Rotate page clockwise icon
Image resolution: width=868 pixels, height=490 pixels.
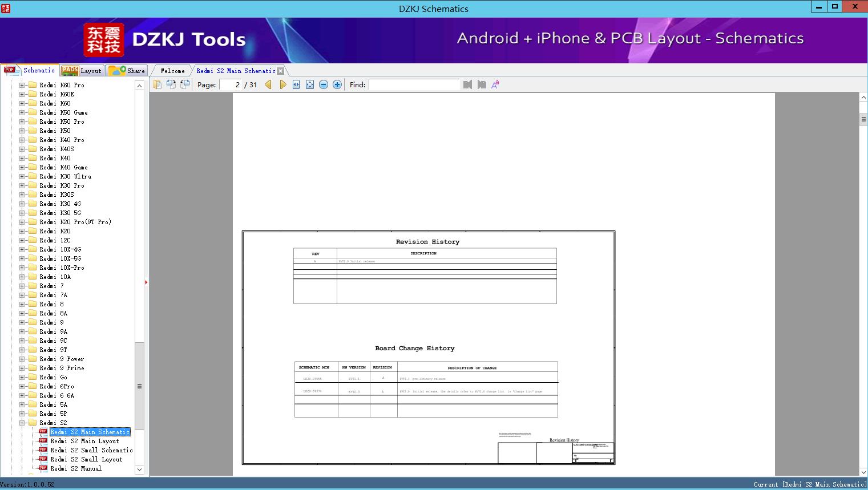click(x=171, y=84)
